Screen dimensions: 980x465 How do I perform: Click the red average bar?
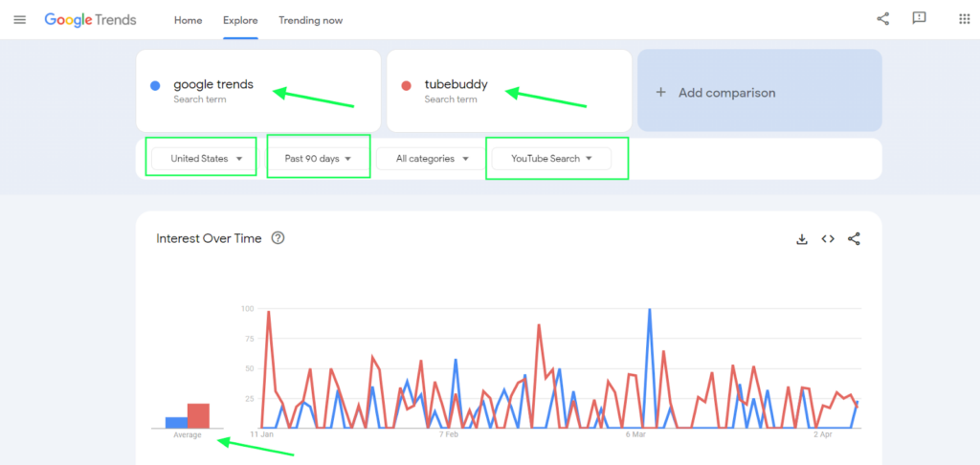pos(198,415)
